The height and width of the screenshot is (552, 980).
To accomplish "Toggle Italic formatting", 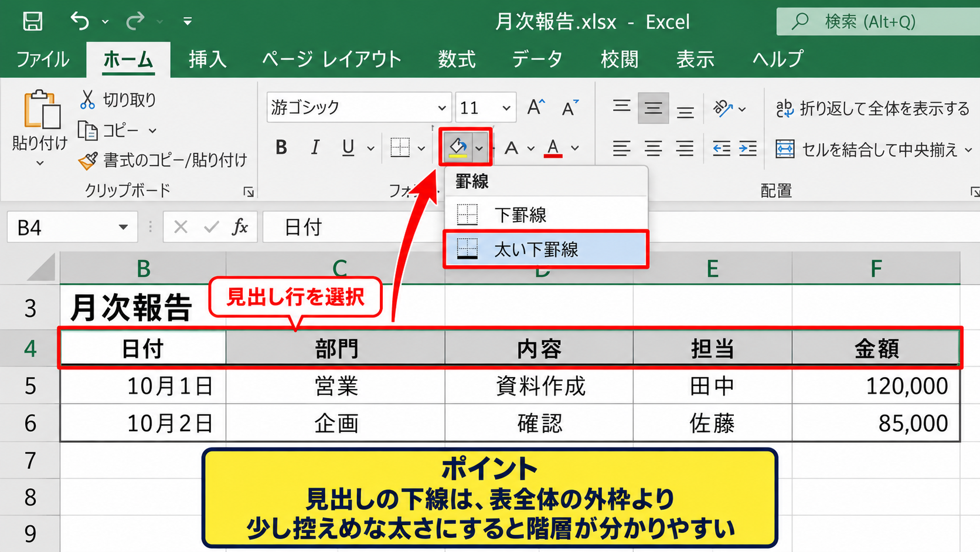I will pyautogui.click(x=315, y=148).
